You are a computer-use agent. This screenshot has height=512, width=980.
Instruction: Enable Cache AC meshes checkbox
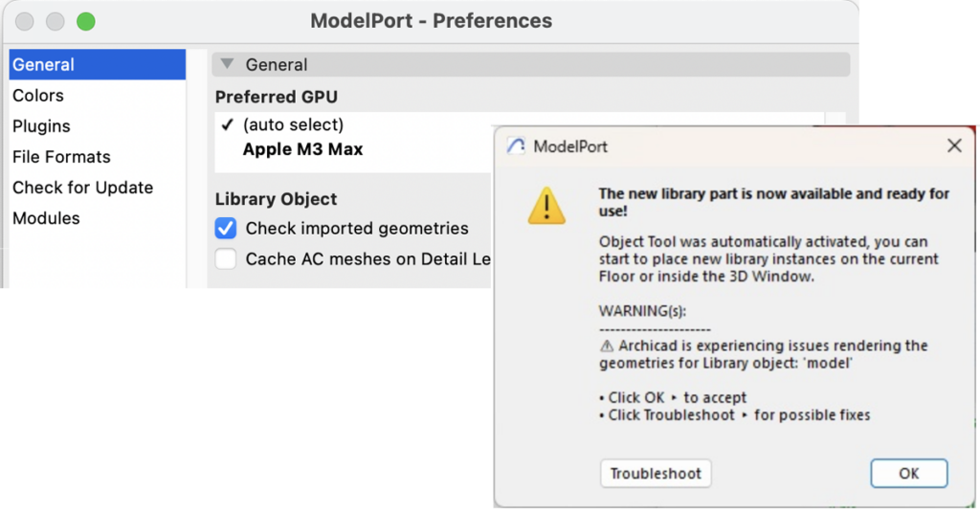(226, 259)
